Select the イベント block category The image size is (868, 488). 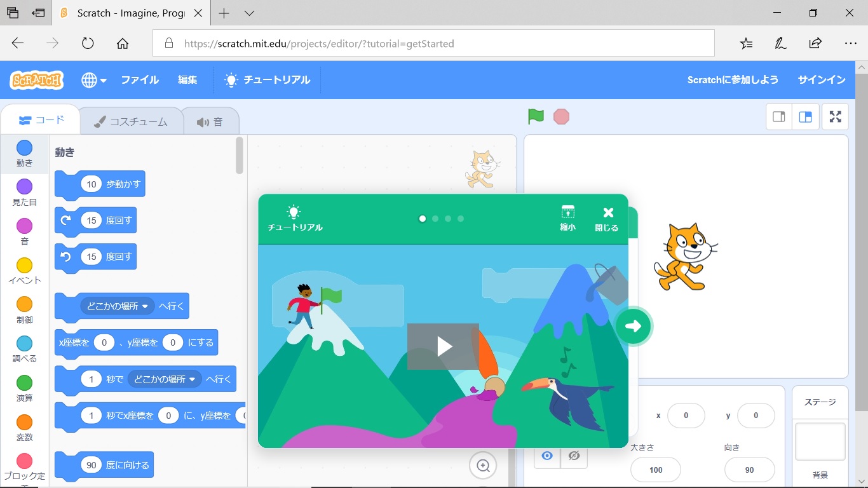(24, 272)
